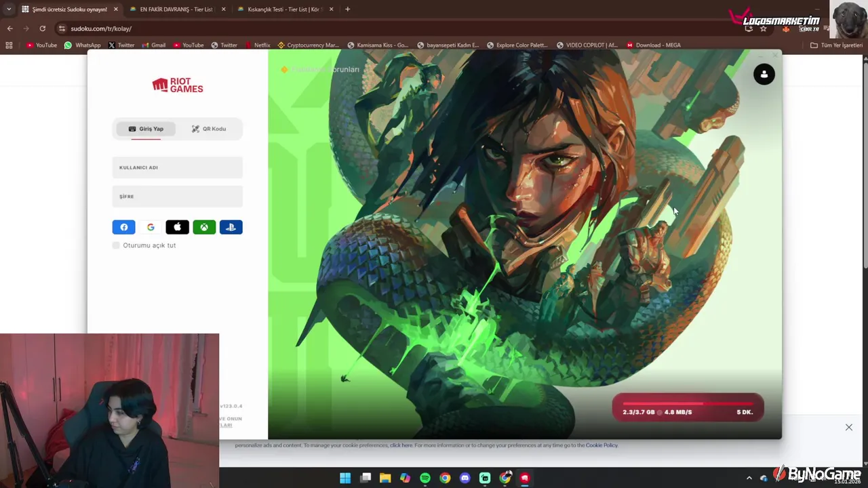868x488 pixels.
Task: Go back in browser
Action: coord(9,28)
